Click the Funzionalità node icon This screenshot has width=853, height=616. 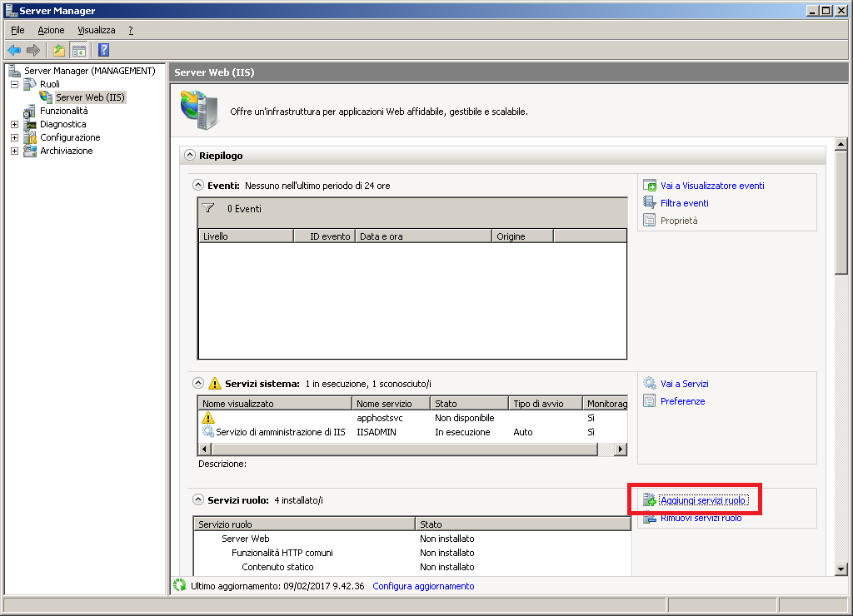pyautogui.click(x=30, y=111)
